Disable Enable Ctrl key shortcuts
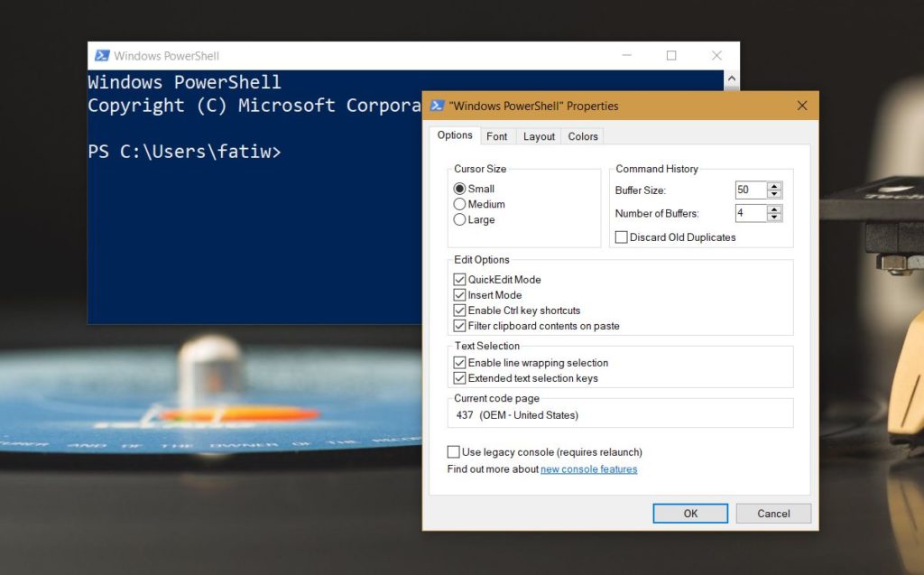Screen dimensions: 924x575 460,310
